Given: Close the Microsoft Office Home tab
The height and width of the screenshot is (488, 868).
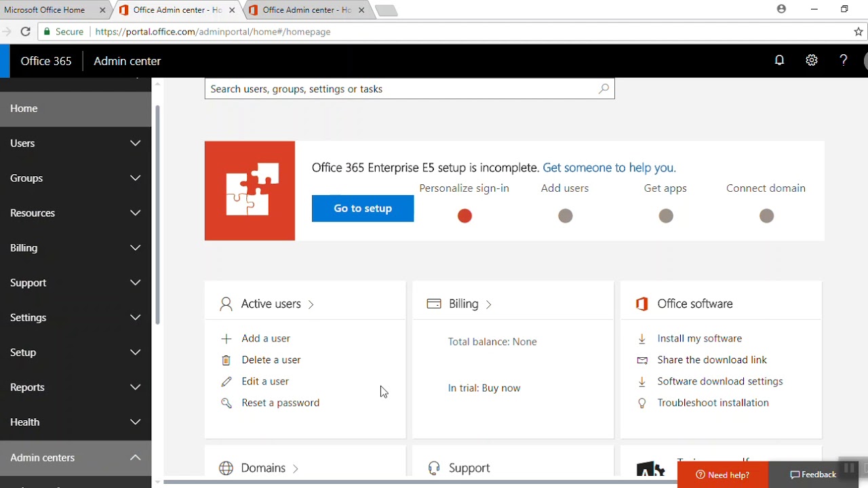Looking at the screenshot, I should click(102, 10).
